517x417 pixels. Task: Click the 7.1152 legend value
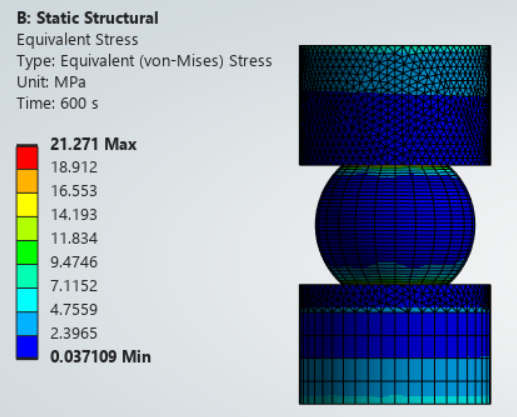74,286
